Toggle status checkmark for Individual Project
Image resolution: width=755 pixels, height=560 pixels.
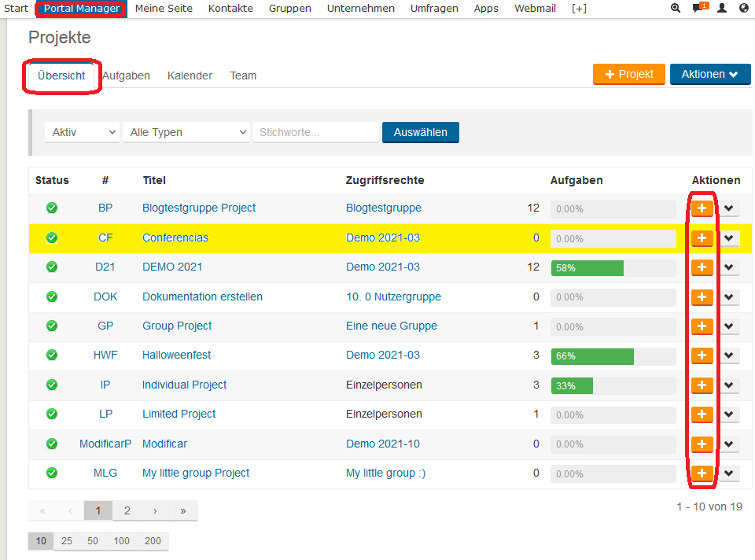(x=52, y=385)
